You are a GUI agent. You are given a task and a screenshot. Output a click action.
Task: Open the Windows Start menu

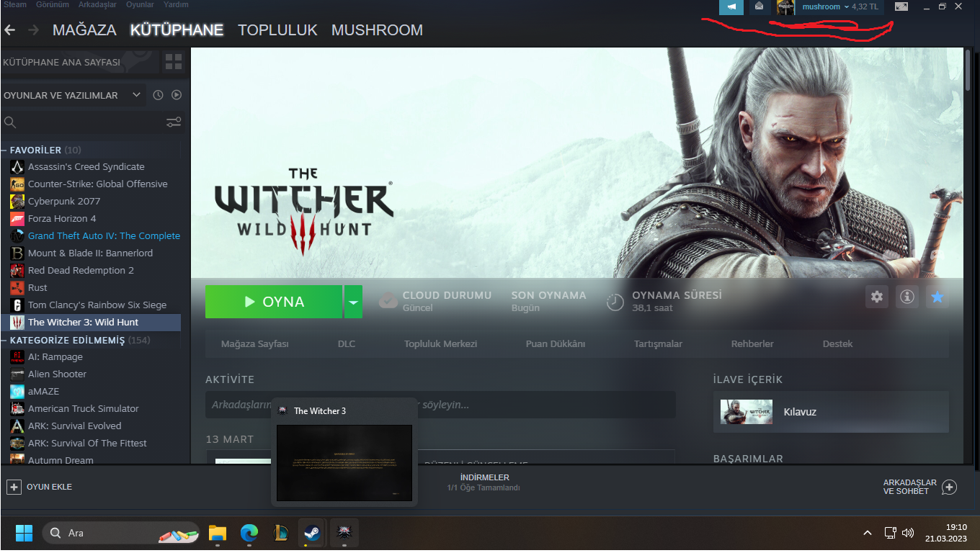(24, 533)
